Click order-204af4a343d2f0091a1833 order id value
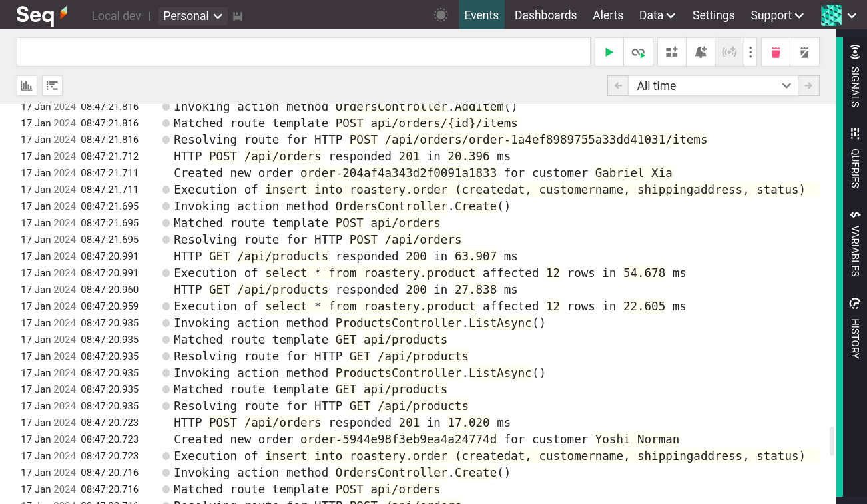Screen dimensions: 867x504 (398, 173)
